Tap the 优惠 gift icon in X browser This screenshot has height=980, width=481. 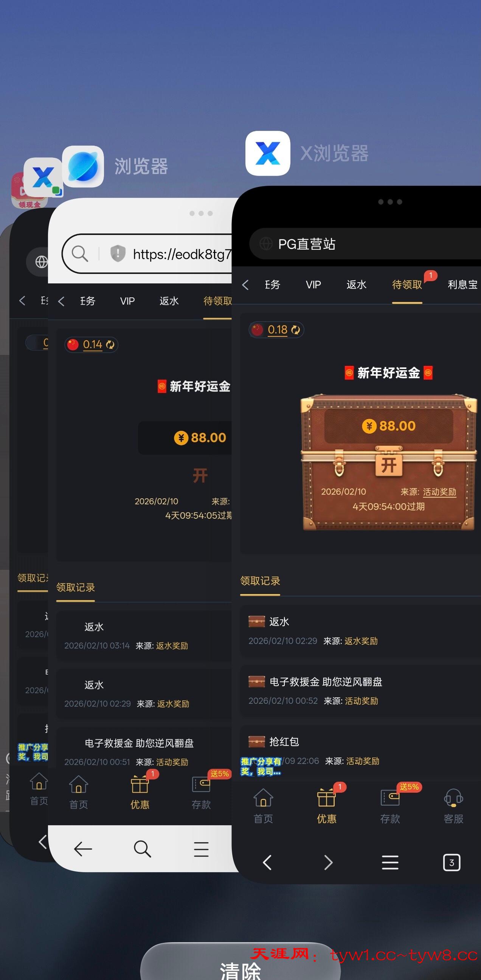click(x=327, y=797)
